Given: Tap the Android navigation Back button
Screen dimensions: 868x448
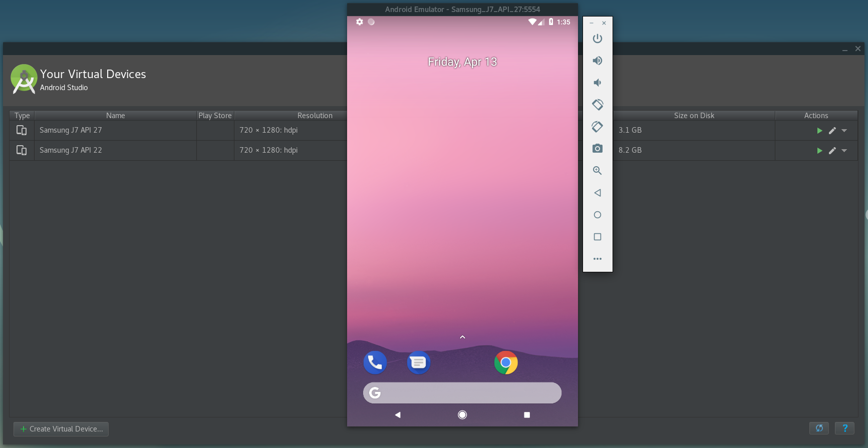Looking at the screenshot, I should [x=398, y=414].
